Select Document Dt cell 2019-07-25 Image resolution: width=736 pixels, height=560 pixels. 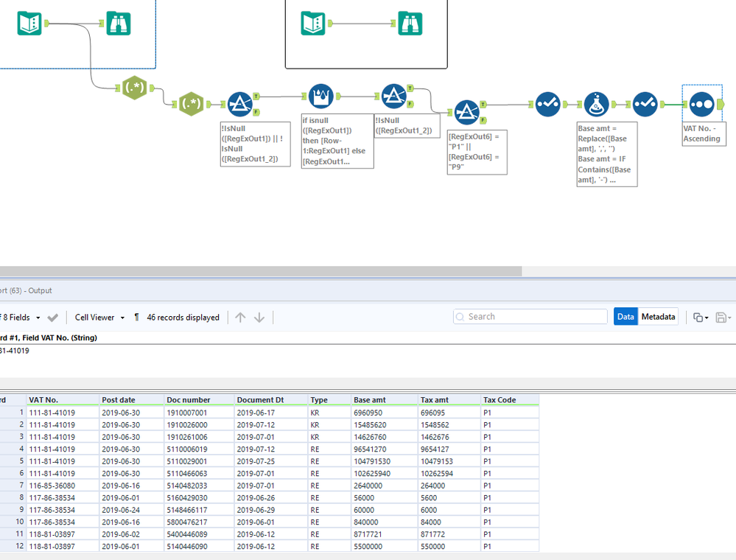tap(271, 461)
